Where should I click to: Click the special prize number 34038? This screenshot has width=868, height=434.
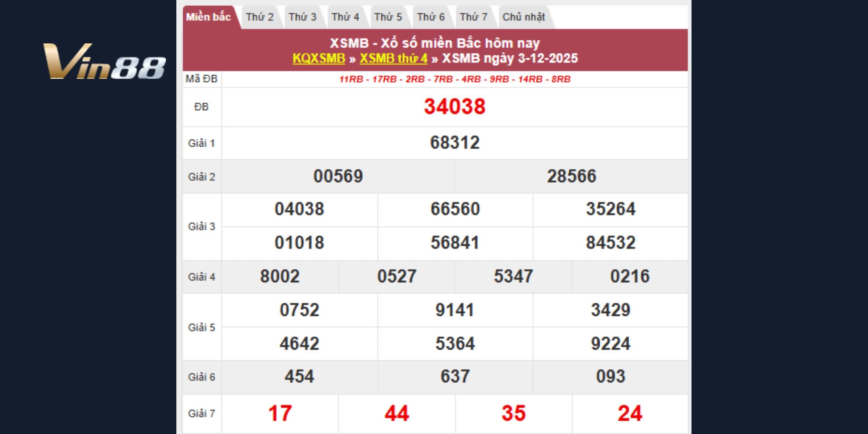pyautogui.click(x=454, y=107)
